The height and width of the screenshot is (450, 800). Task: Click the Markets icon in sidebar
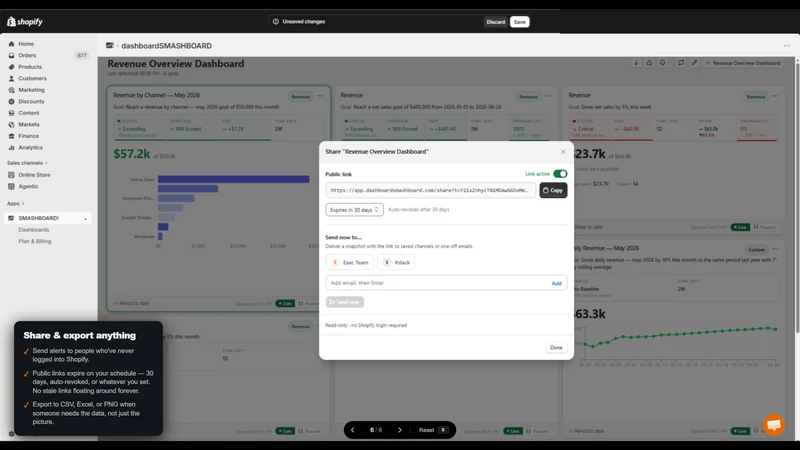tap(11, 124)
